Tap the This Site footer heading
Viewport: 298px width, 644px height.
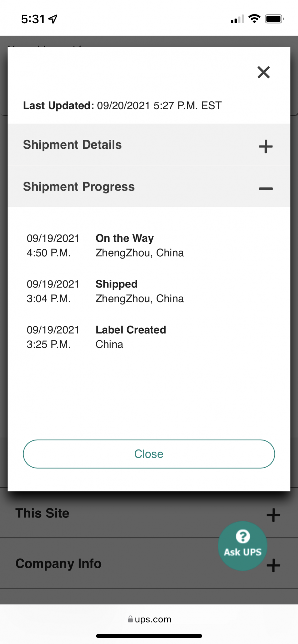pyautogui.click(x=43, y=513)
